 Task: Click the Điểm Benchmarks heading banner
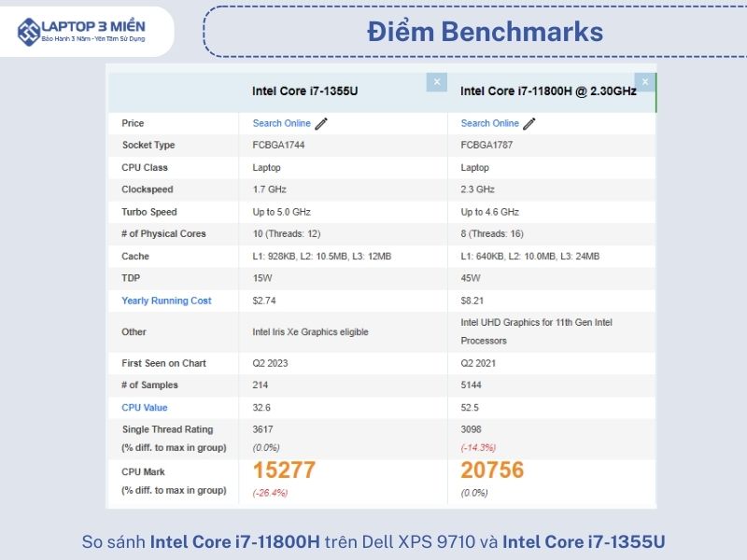coord(484,32)
